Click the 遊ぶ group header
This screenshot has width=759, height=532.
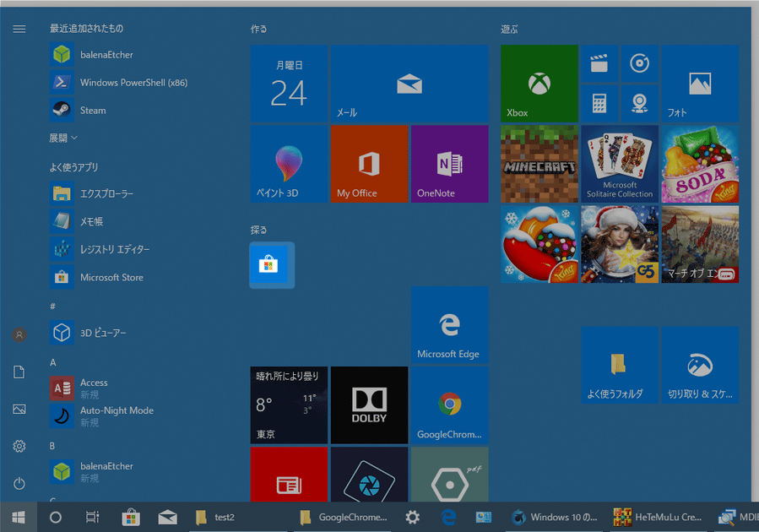point(509,29)
